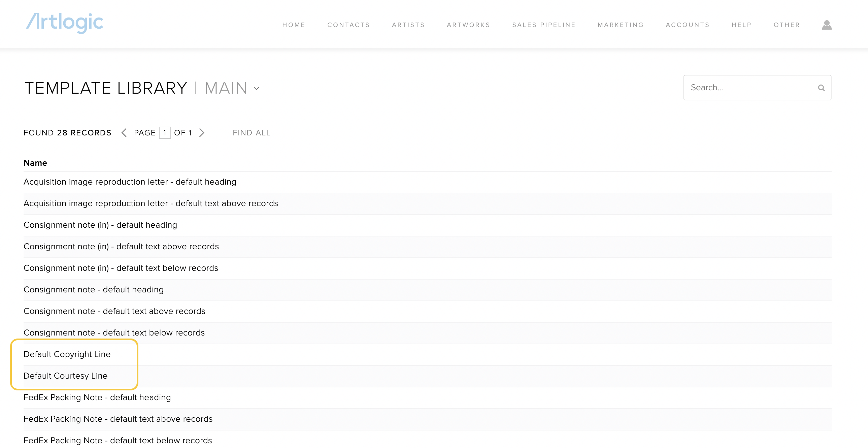This screenshot has width=868, height=448.
Task: Open Consignment note (in) default heading
Action: click(x=100, y=225)
